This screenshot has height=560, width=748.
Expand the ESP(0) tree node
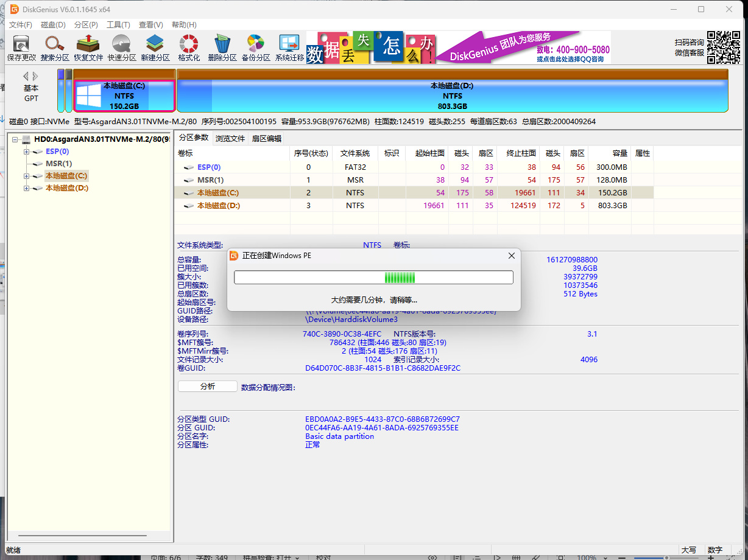click(26, 152)
